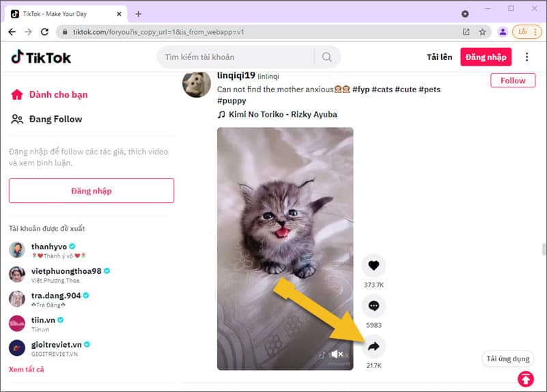
Task: Switch to Đang Follow feed
Action: click(55, 119)
